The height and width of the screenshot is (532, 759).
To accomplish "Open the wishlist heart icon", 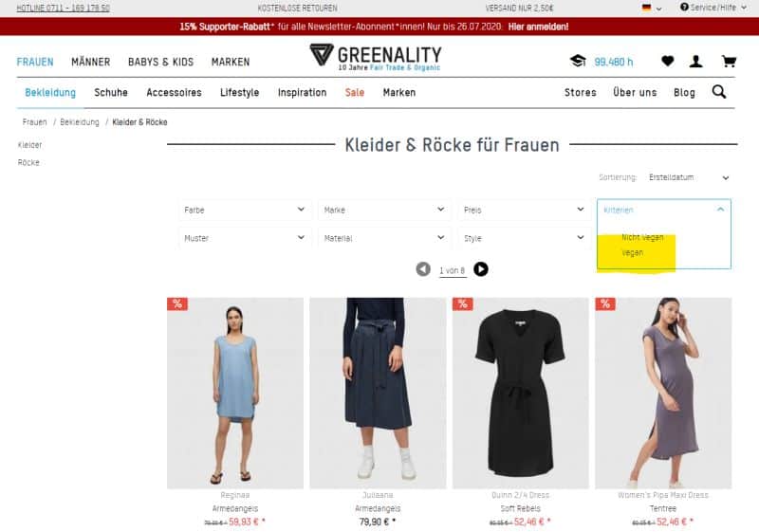I will (x=668, y=61).
